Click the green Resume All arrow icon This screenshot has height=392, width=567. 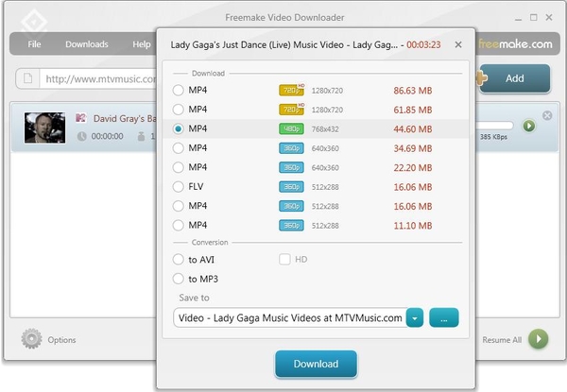click(x=538, y=339)
